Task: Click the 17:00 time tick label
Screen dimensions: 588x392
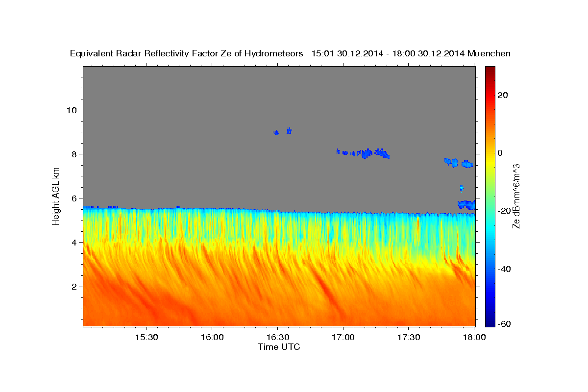Action: [x=343, y=338]
